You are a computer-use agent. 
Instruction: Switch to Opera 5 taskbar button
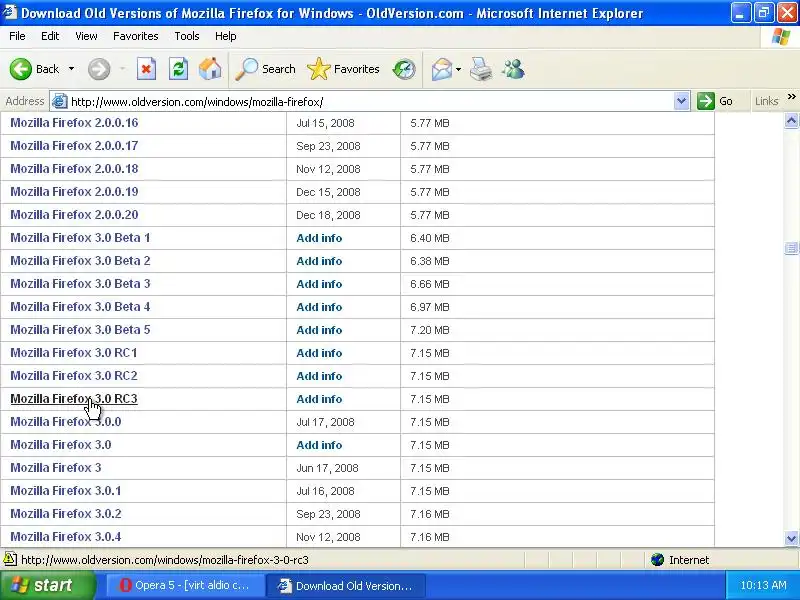point(184,586)
